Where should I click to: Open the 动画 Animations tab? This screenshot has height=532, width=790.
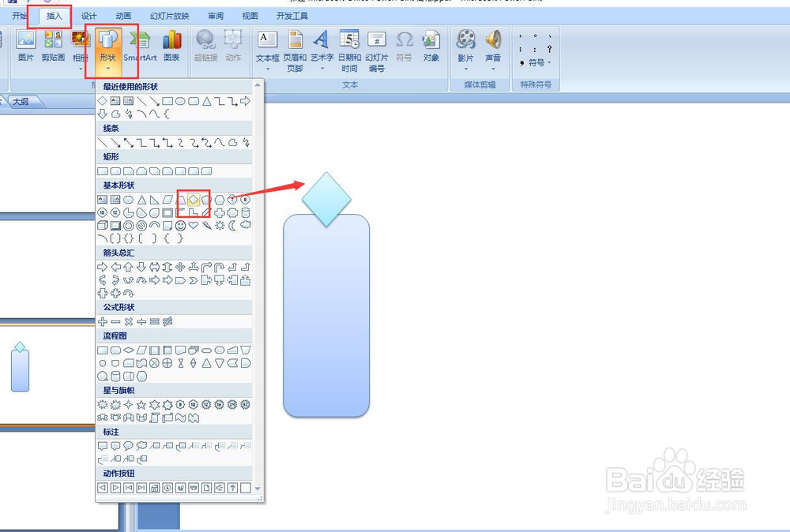(x=123, y=16)
